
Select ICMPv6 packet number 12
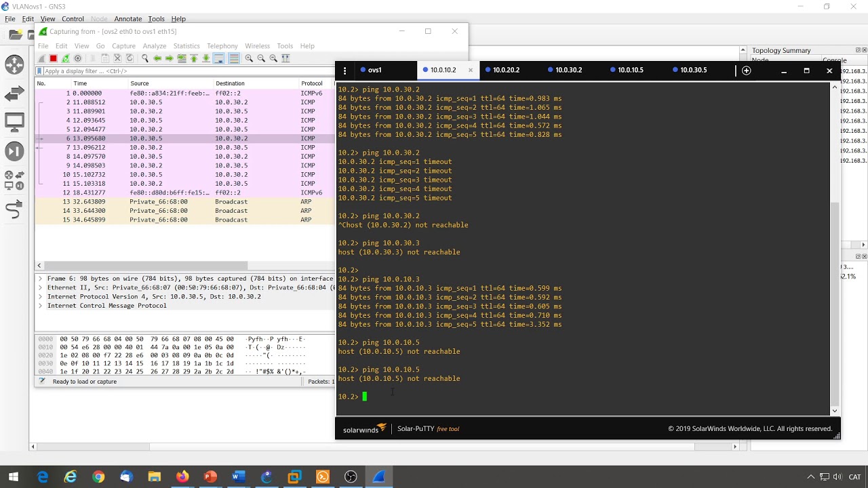tap(184, 192)
